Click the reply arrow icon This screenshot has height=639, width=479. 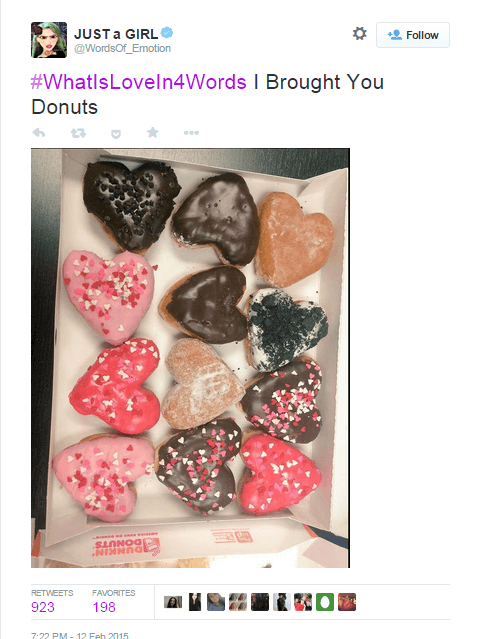[x=39, y=133]
